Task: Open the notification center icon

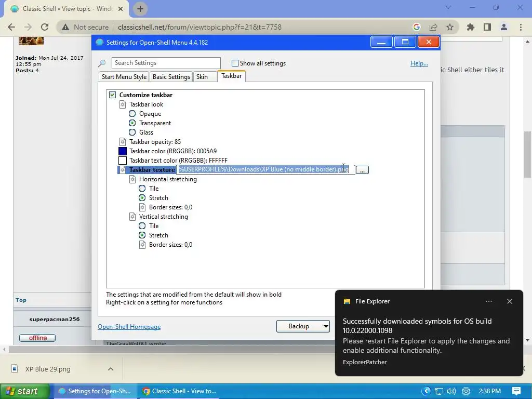Action: pos(516,391)
